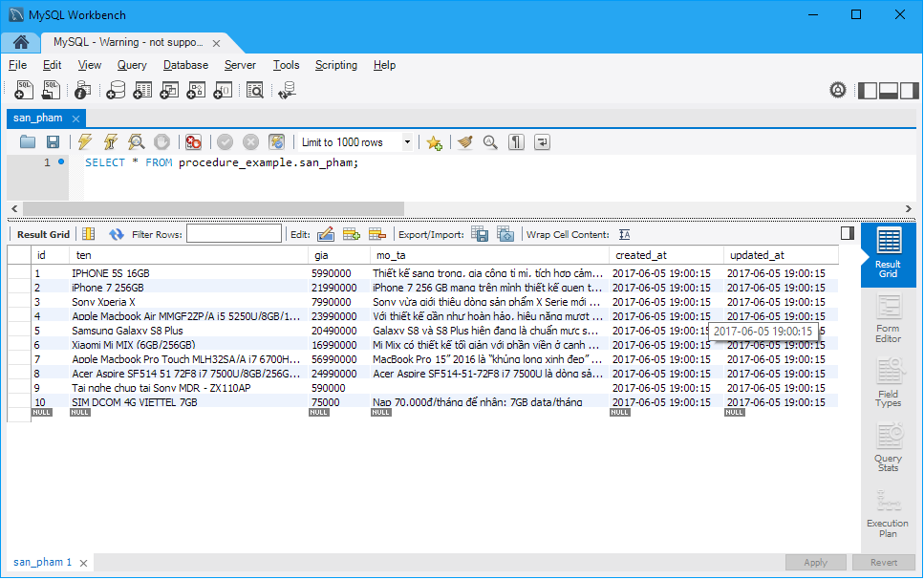
Task: Open the Query menu
Action: 132,65
